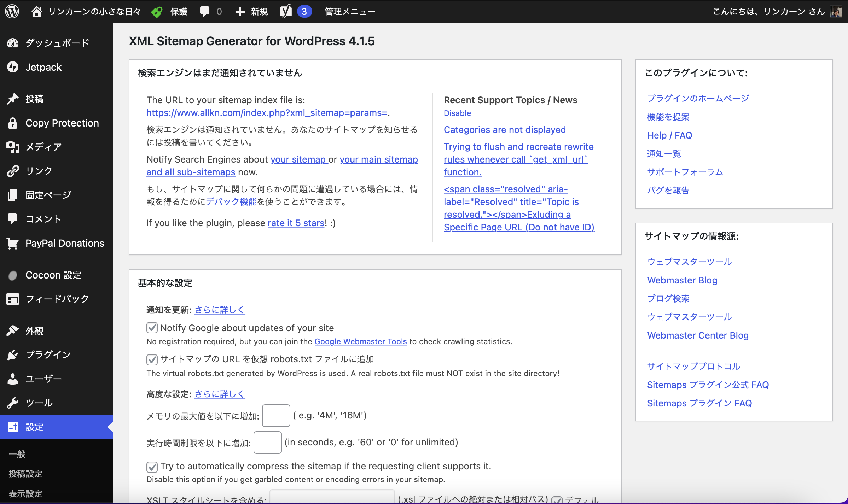This screenshot has width=848, height=504.
Task: Click rate it 5 stars link
Action: 296,223
